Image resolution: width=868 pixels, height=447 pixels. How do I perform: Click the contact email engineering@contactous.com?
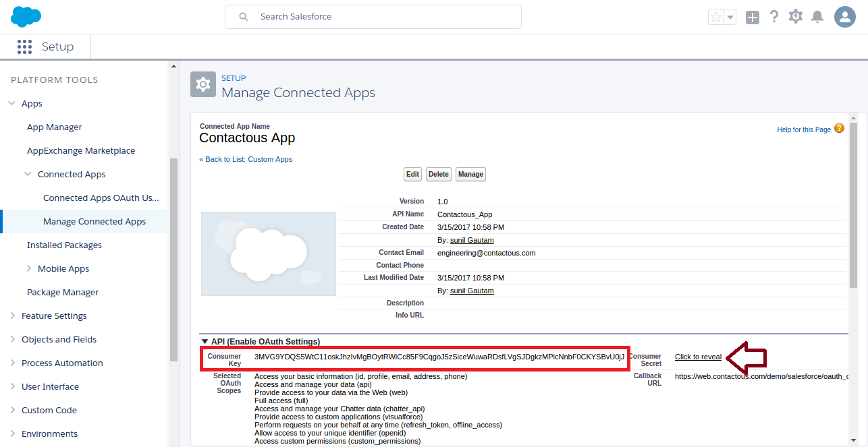[x=487, y=253]
